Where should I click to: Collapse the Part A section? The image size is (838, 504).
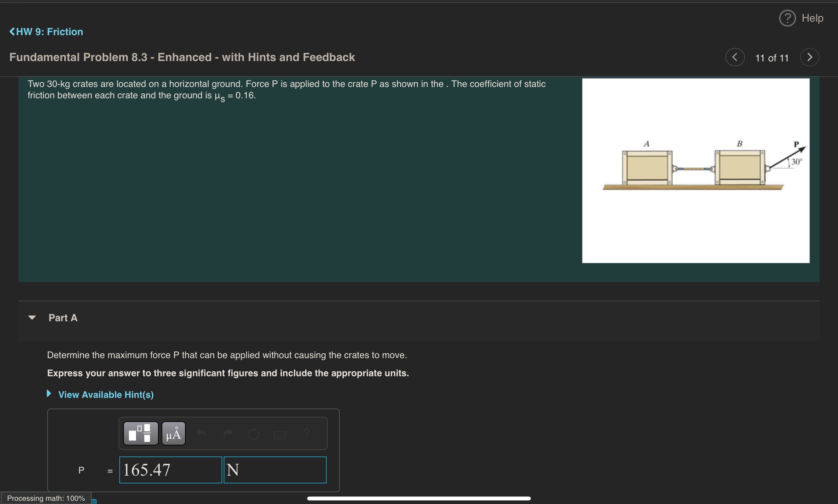pos(32,318)
